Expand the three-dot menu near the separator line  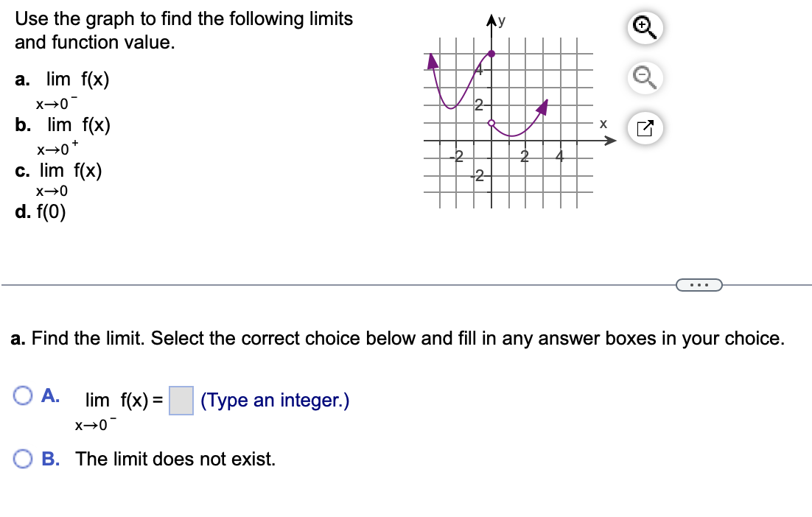tap(699, 284)
